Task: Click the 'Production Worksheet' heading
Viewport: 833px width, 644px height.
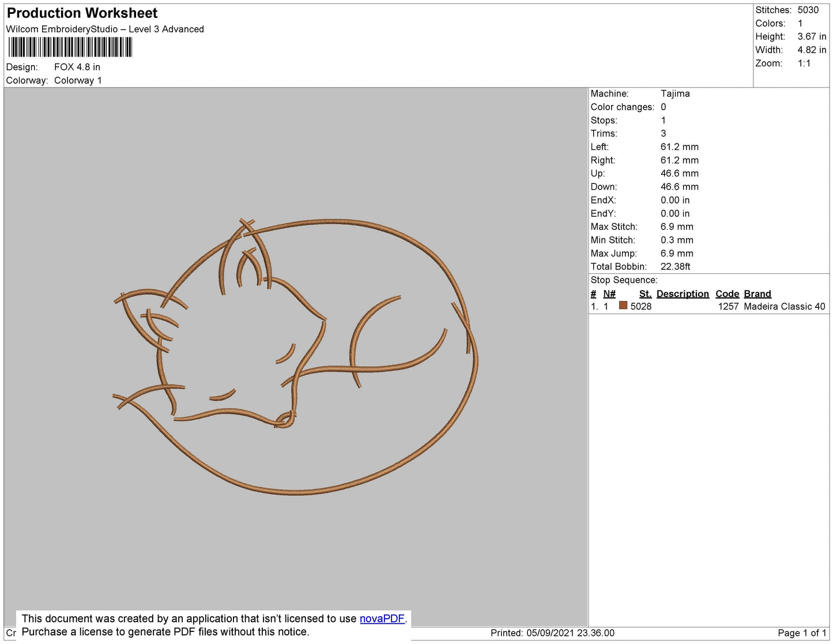Action: [x=82, y=13]
